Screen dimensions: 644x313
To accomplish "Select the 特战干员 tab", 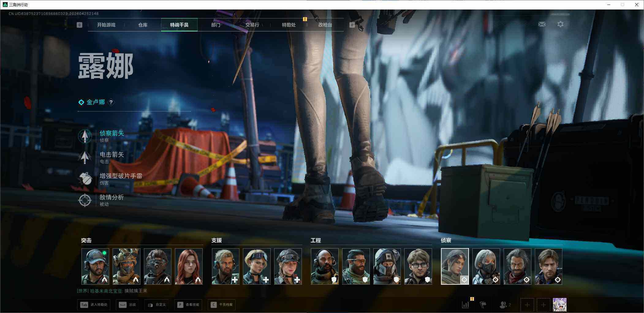I will coord(179,25).
